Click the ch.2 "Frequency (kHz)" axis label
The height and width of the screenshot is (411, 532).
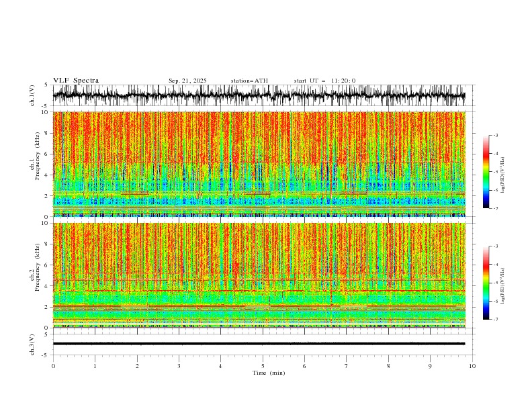38,267
